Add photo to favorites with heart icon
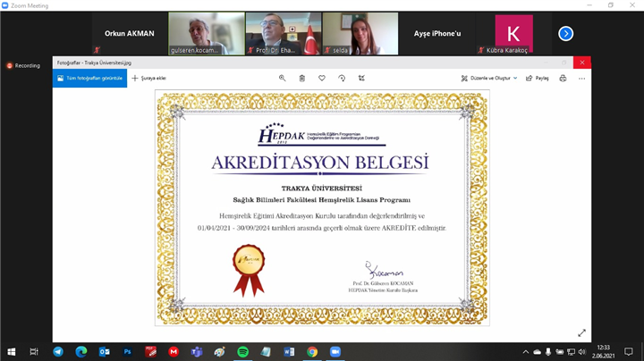This screenshot has width=644, height=361. point(322,78)
